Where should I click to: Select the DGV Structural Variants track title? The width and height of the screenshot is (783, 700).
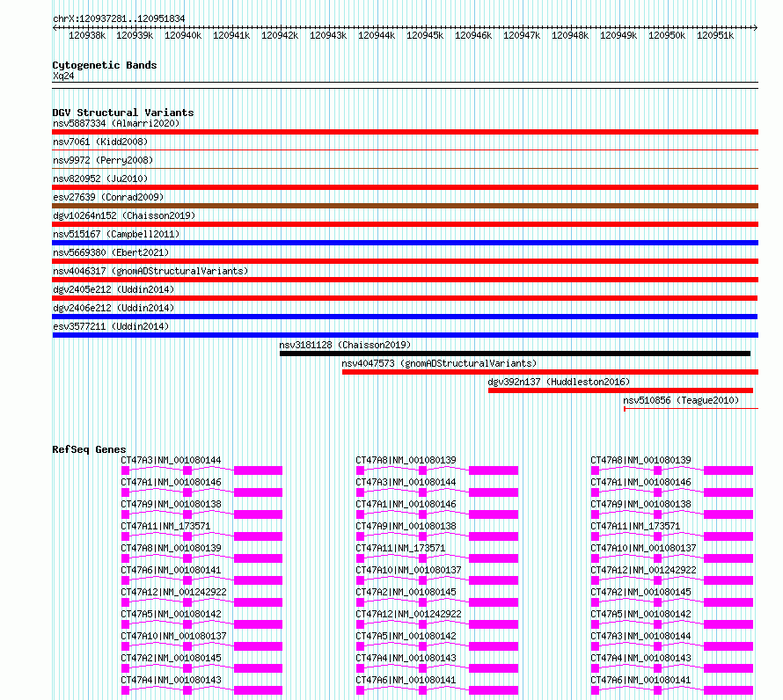(x=123, y=113)
